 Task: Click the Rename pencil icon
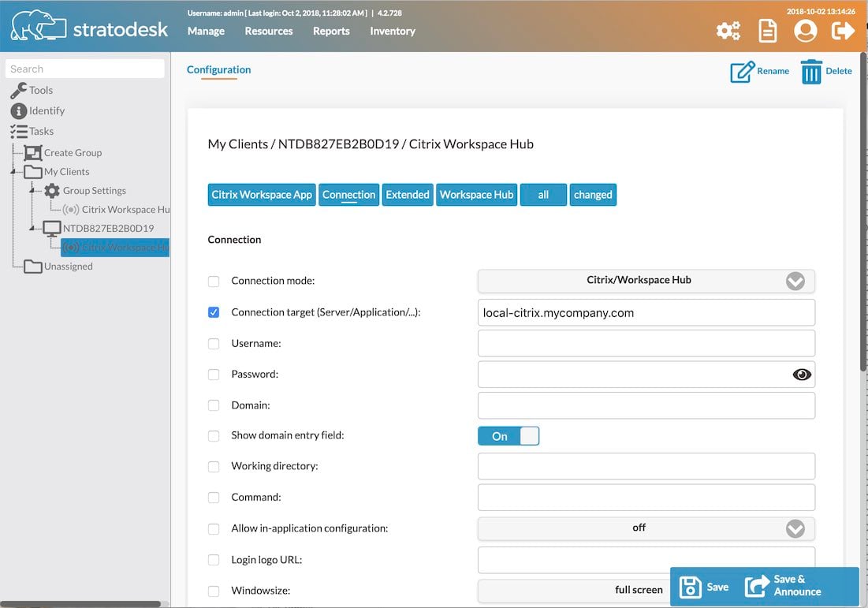[742, 72]
